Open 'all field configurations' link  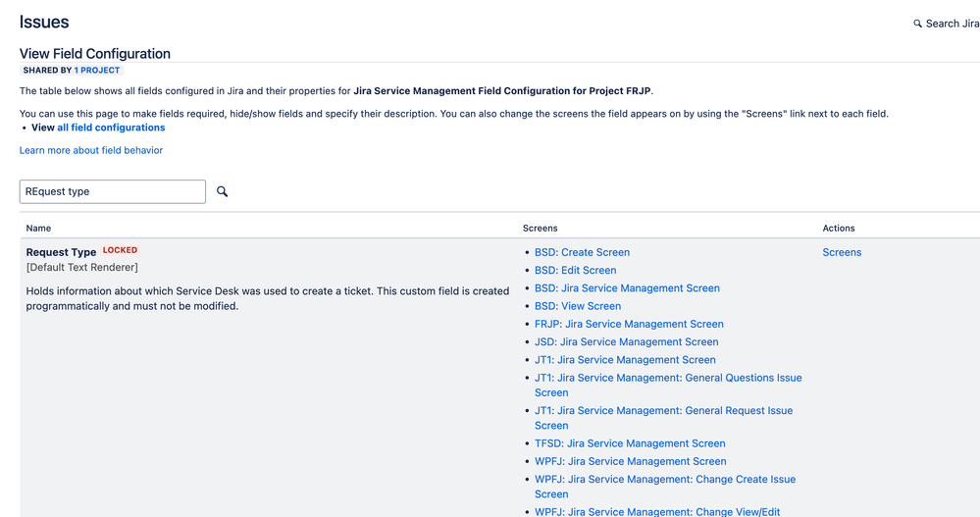(111, 128)
